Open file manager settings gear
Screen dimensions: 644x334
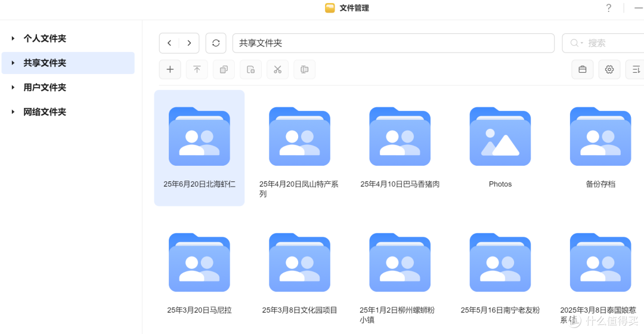pyautogui.click(x=609, y=69)
